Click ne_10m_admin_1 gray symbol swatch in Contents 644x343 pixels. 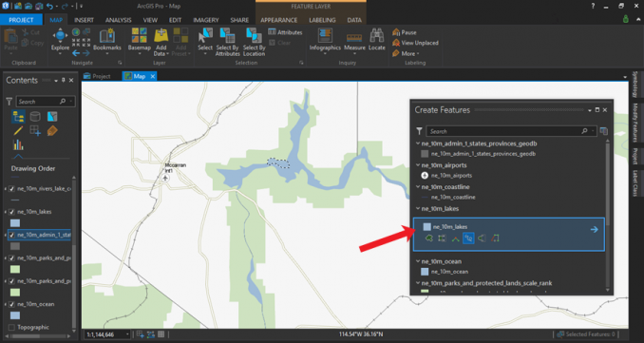coord(15,246)
